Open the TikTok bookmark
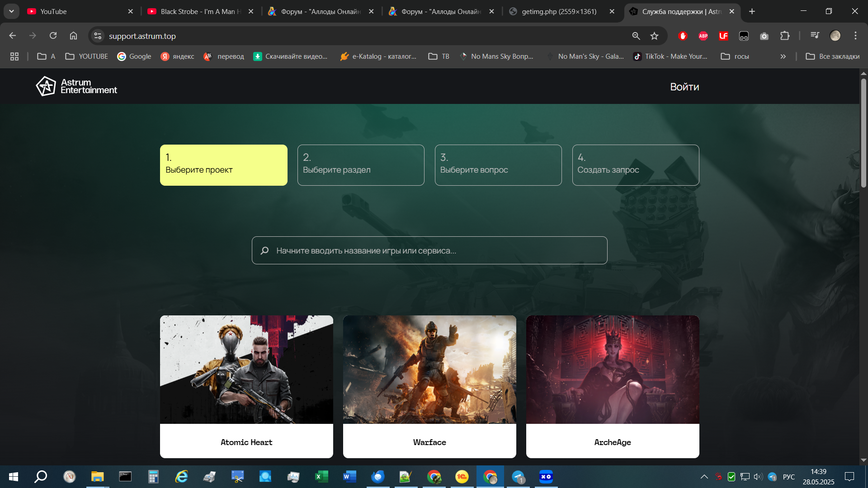The height and width of the screenshot is (488, 868). (x=671, y=56)
